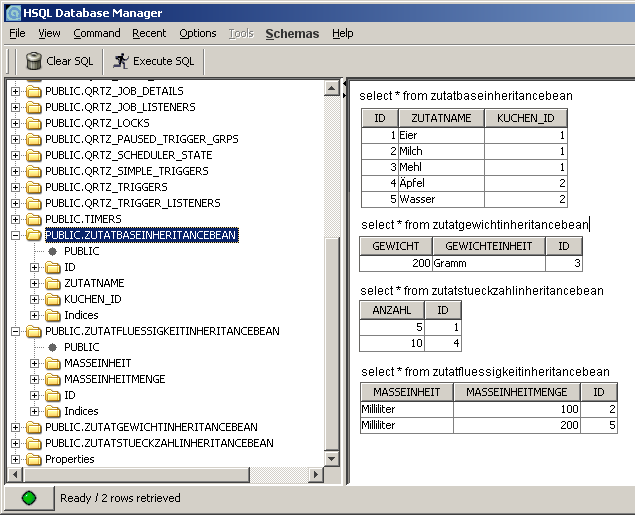Screen dimensions: 635x515
Task: Click folder icon of MASSEINHEITMENGE column
Action: point(53,379)
